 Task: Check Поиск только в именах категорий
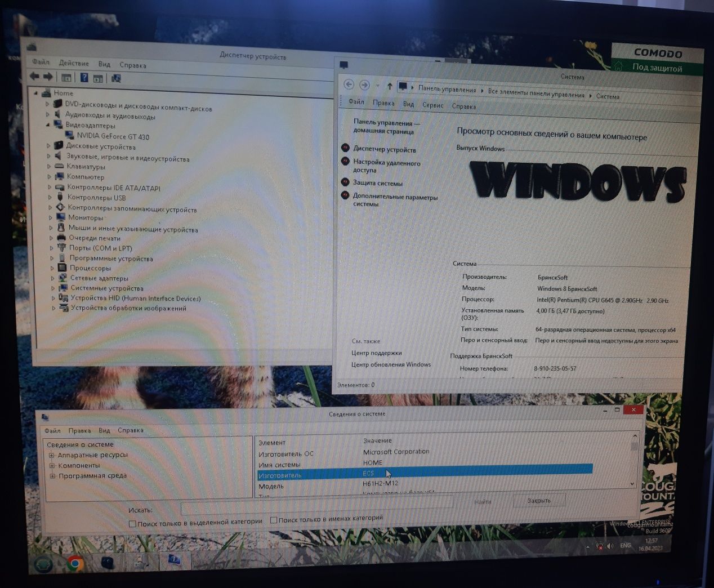[274, 520]
